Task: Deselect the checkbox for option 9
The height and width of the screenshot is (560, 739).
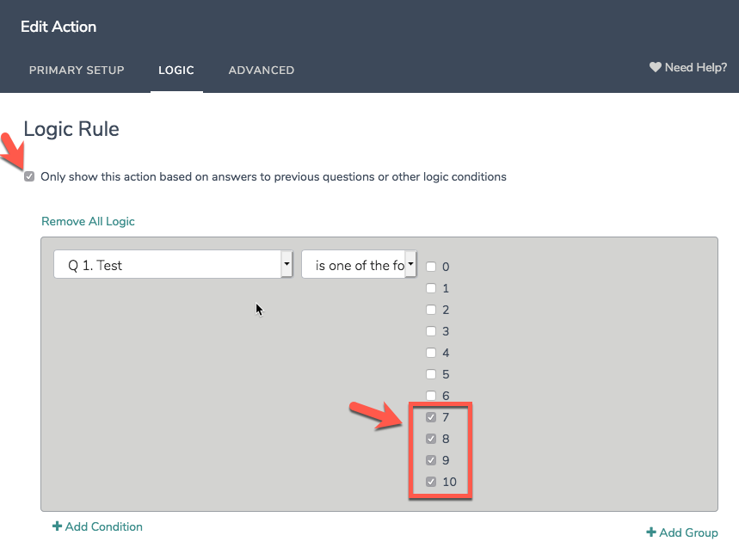Action: click(431, 460)
